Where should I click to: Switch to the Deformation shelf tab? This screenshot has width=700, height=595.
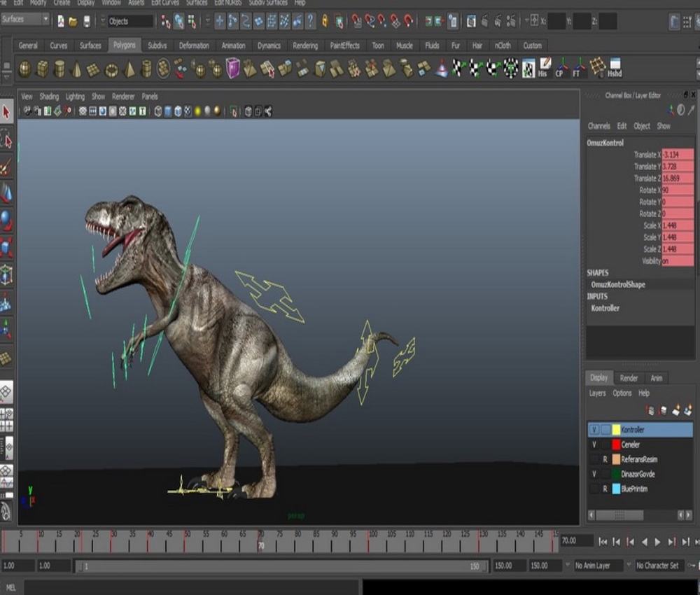tap(194, 45)
